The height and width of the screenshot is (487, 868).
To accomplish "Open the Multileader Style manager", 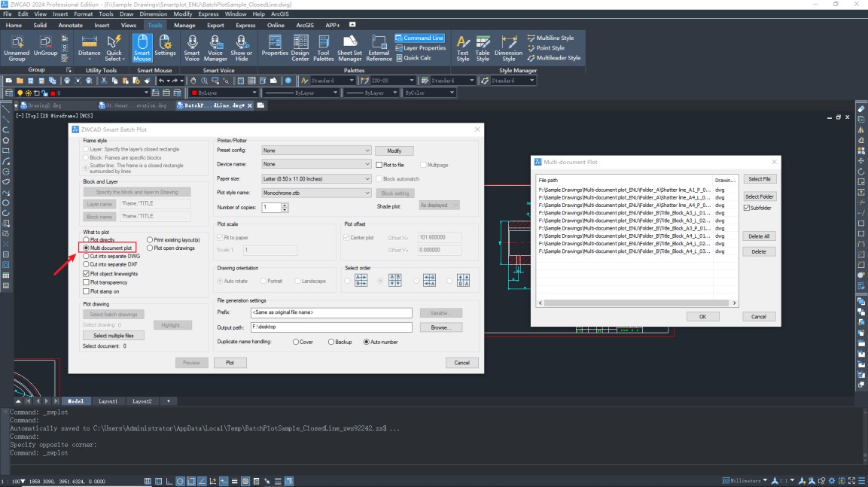I will click(x=553, y=57).
